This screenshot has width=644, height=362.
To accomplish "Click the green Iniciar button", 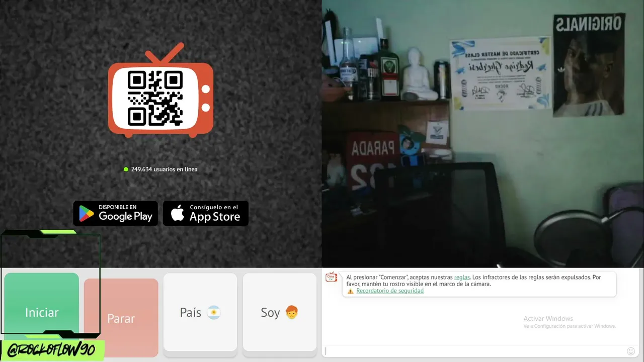I will click(x=42, y=312).
